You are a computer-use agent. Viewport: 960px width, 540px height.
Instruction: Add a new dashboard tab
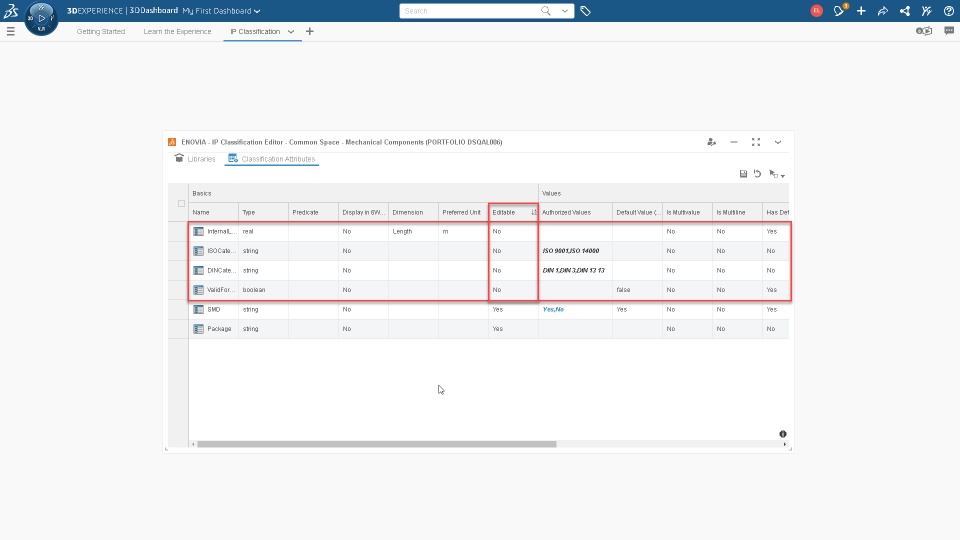pos(310,31)
